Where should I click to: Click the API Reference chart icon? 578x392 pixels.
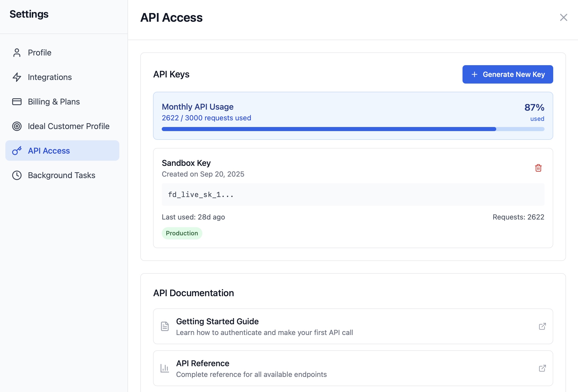click(x=165, y=368)
